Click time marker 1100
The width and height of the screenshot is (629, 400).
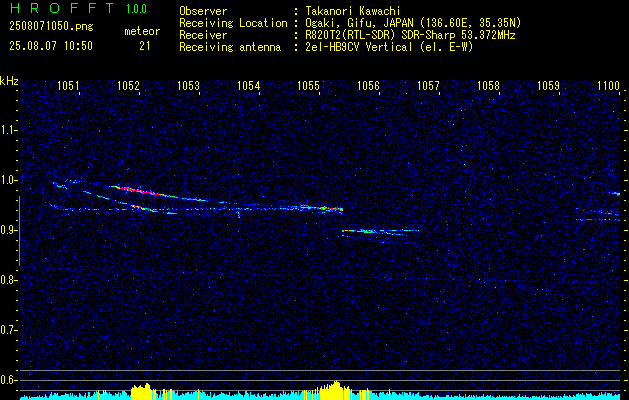[x=609, y=85]
